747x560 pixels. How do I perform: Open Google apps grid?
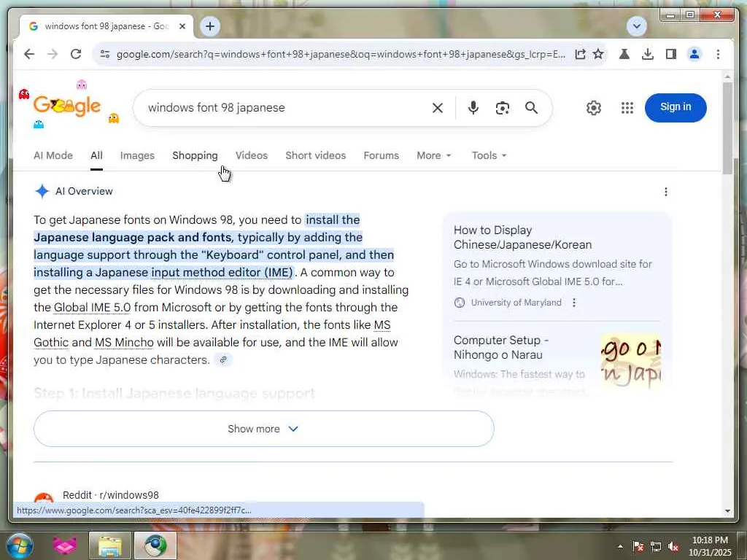pos(627,108)
